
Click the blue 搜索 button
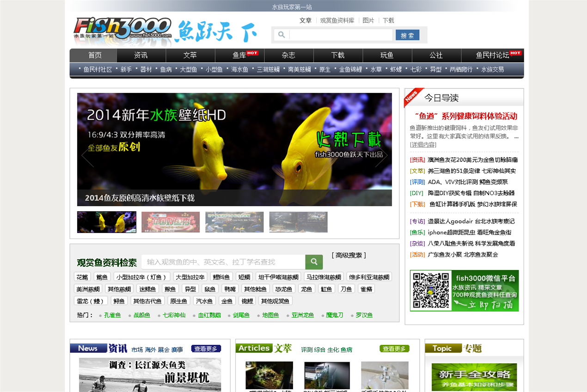tap(407, 35)
